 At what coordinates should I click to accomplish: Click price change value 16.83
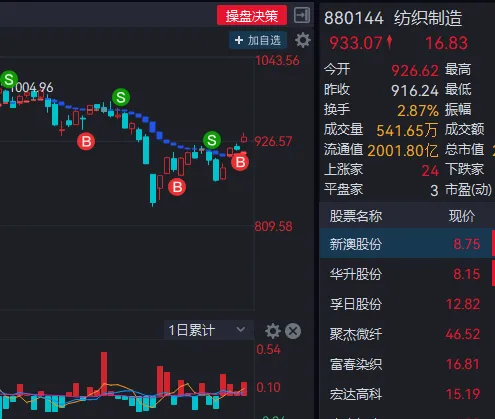[446, 43]
